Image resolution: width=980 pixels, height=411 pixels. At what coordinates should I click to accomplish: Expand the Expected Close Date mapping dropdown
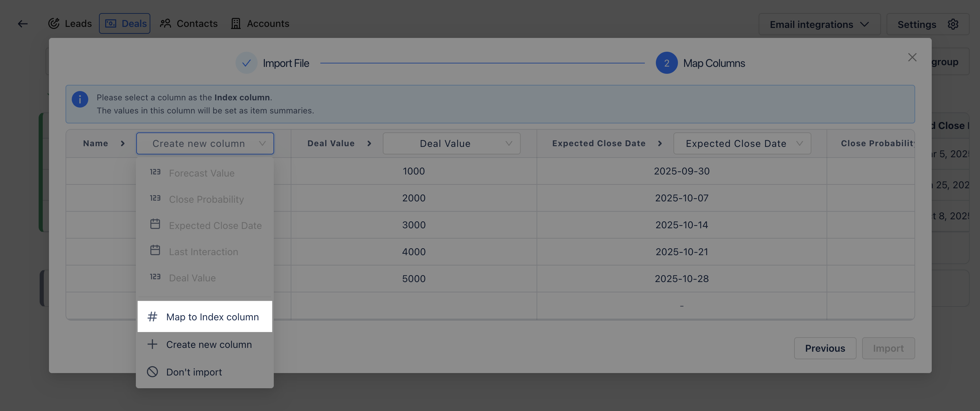pyautogui.click(x=742, y=143)
